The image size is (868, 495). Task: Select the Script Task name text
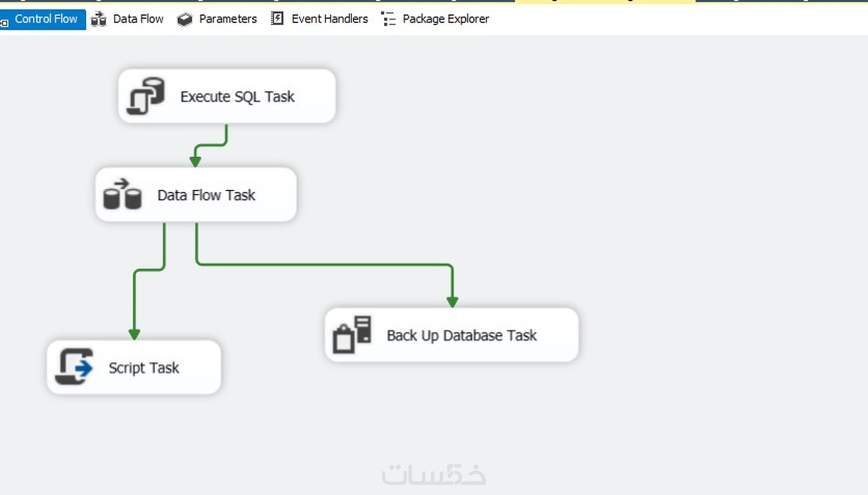coord(143,368)
